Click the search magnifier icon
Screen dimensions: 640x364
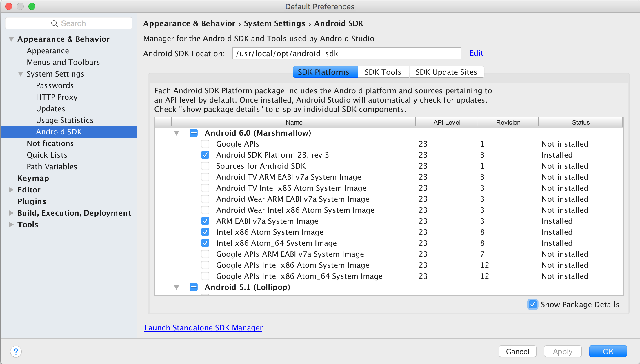[x=54, y=23]
